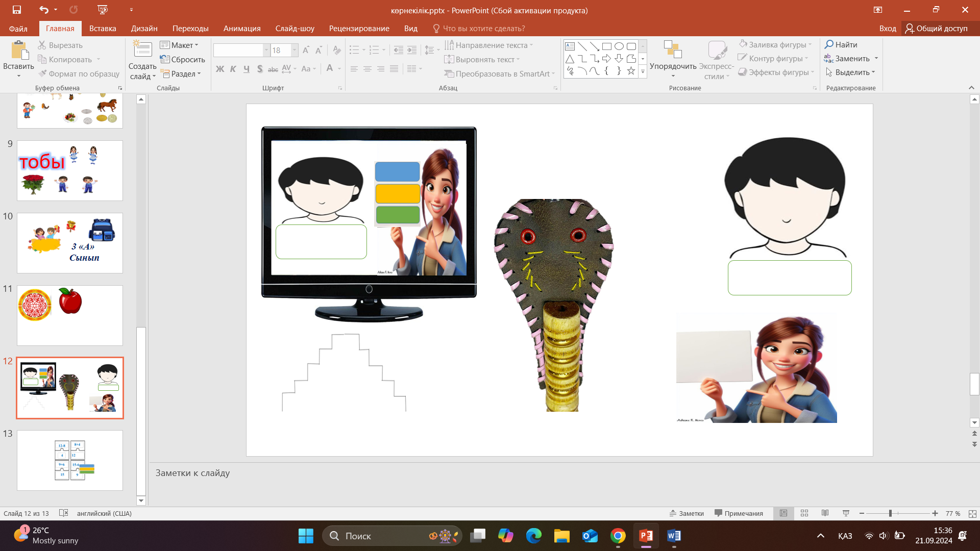Viewport: 980px width, 551px height.
Task: Toggle the Заметки notes pane
Action: point(687,513)
